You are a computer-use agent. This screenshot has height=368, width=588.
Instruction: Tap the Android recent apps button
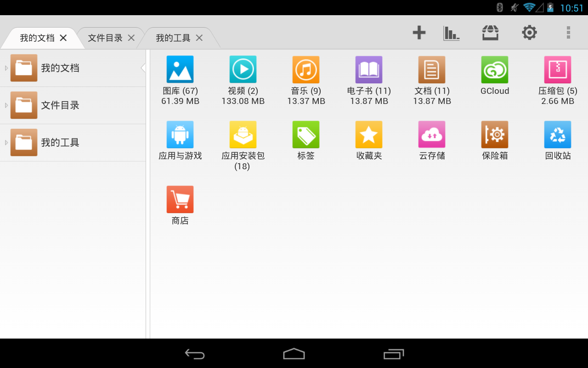pyautogui.click(x=394, y=354)
